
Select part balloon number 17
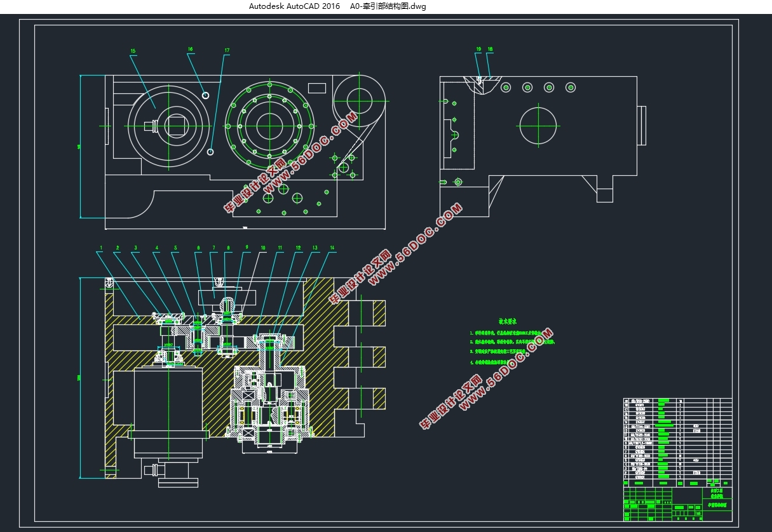tap(227, 50)
